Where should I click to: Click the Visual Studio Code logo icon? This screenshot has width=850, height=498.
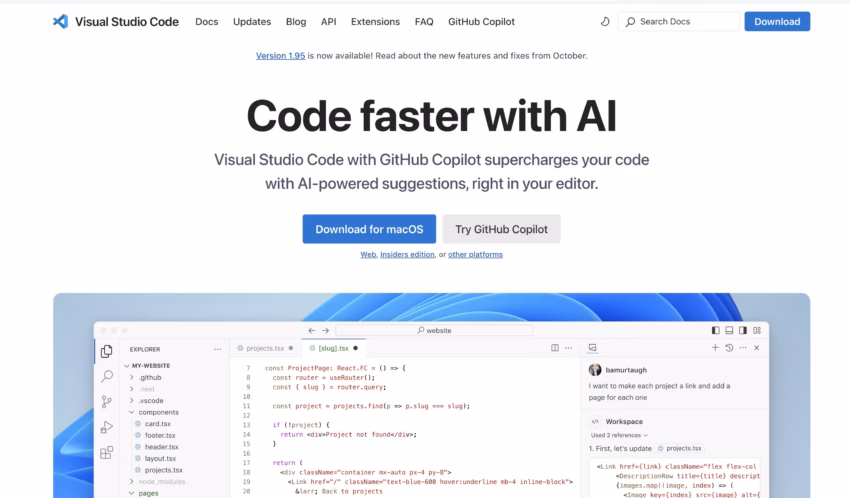[x=60, y=22]
